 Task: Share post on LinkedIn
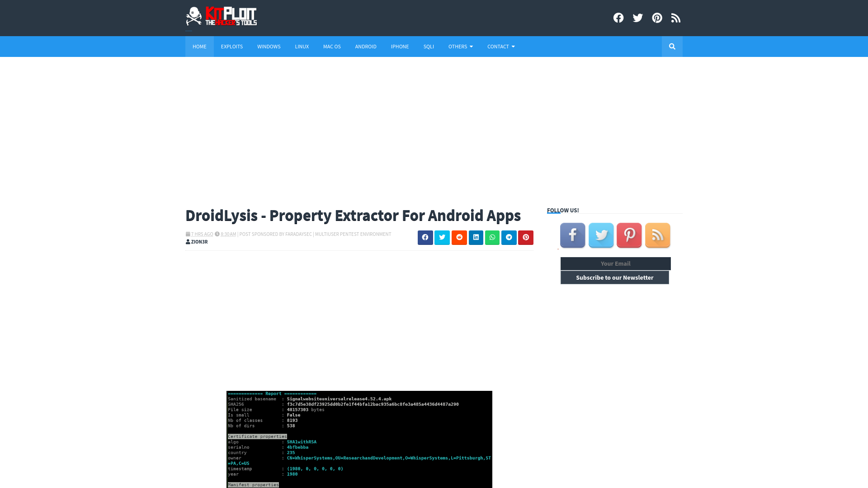(x=476, y=238)
